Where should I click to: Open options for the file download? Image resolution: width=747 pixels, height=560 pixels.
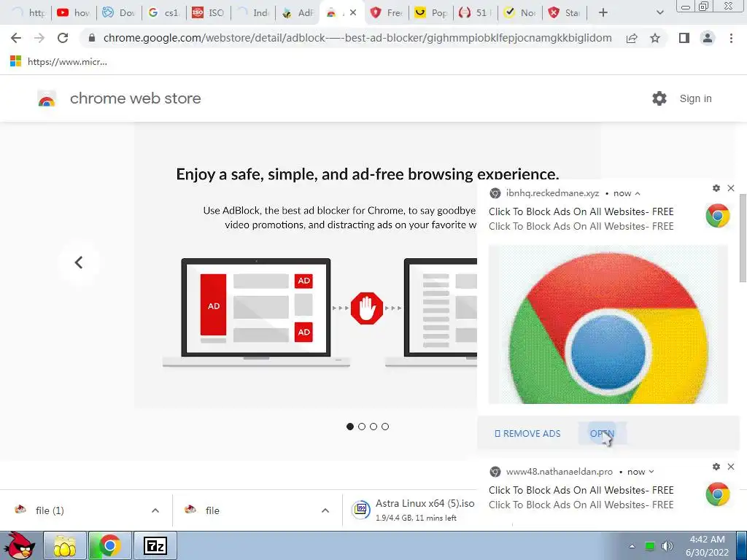[x=325, y=510]
